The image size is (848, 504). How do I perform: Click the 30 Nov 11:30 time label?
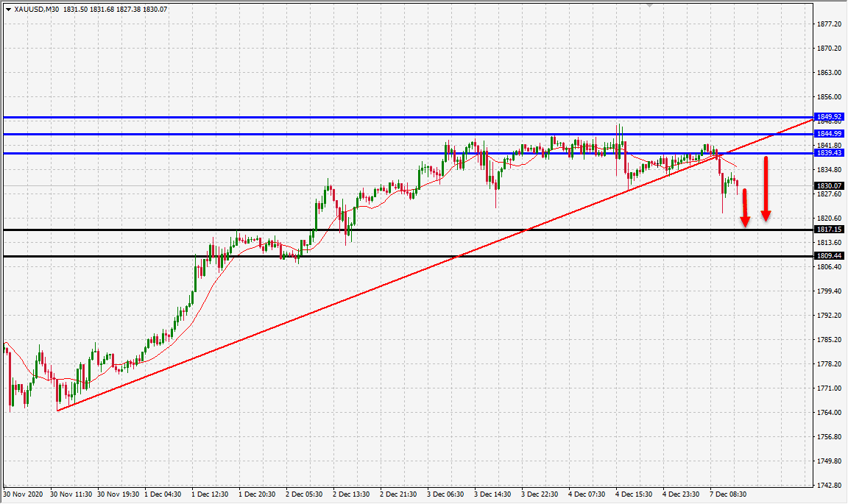pyautogui.click(x=71, y=494)
